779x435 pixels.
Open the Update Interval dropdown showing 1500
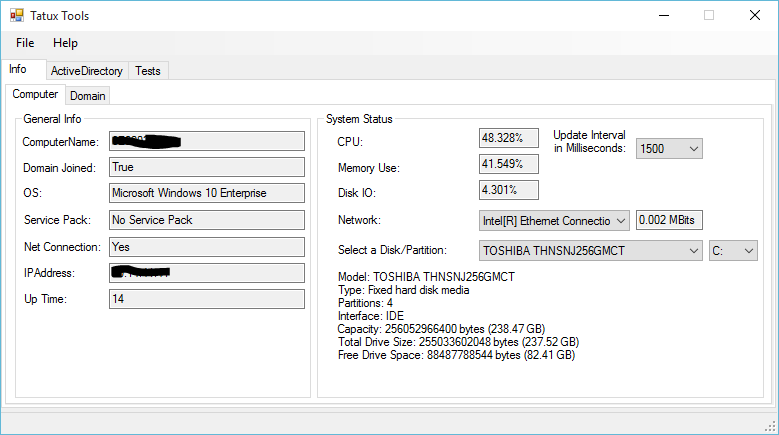[669, 148]
